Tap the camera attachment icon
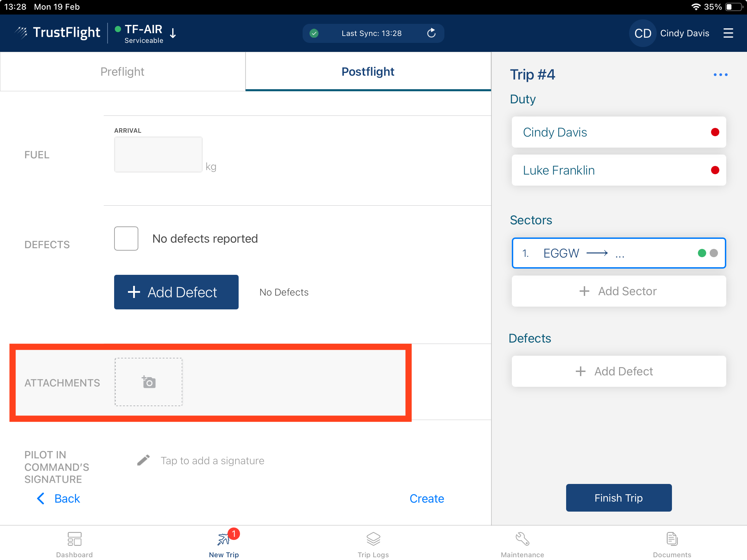Image resolution: width=747 pixels, height=560 pixels. coord(149,382)
